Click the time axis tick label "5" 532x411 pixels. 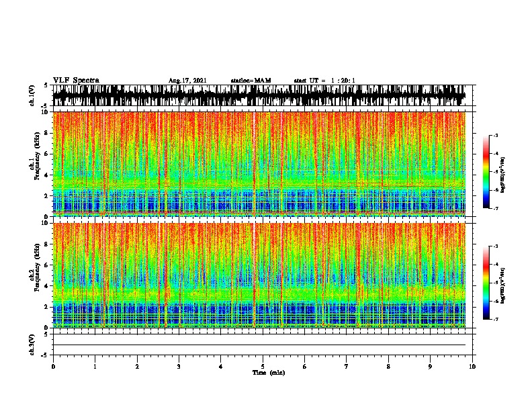(263, 367)
